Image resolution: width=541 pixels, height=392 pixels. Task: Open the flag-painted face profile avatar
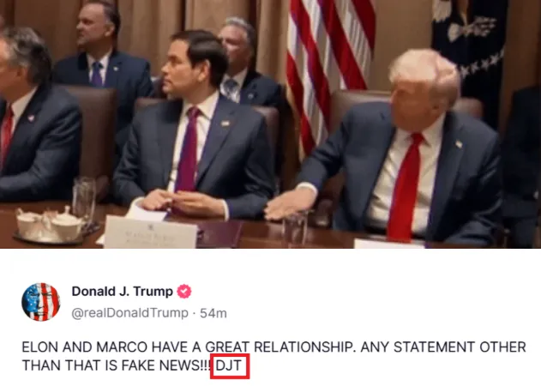tap(41, 302)
